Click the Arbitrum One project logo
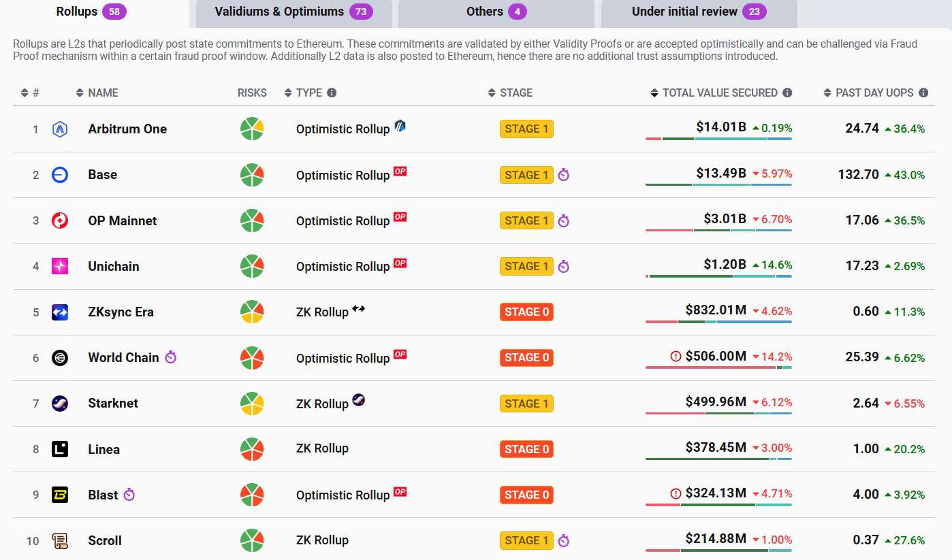This screenshot has height=560, width=952. coord(60,129)
